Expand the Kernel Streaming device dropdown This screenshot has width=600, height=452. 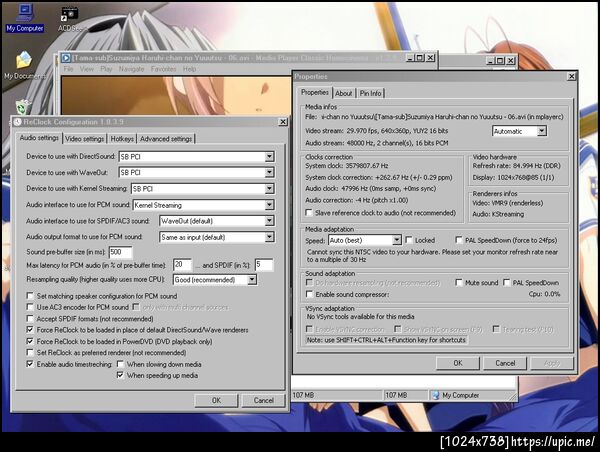[x=269, y=189]
